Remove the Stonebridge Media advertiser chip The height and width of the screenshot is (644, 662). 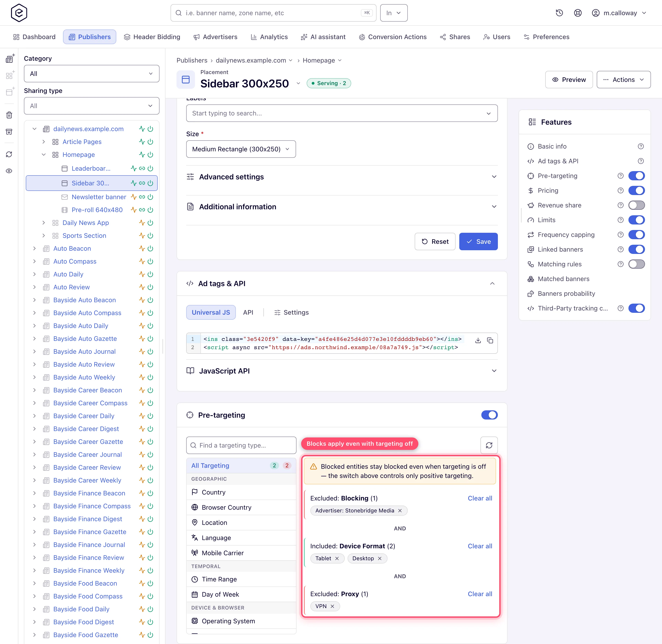click(x=400, y=510)
